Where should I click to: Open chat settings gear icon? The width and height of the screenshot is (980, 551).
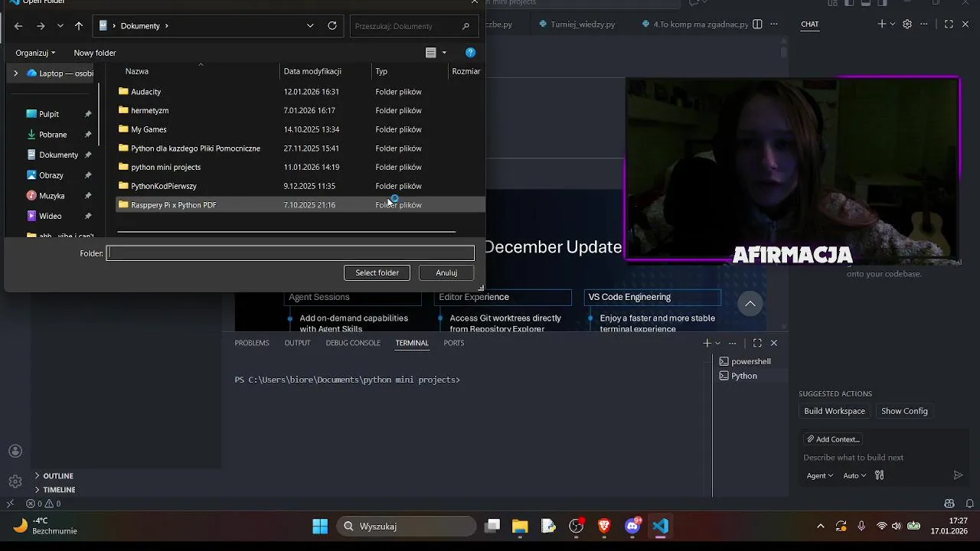pyautogui.click(x=907, y=24)
